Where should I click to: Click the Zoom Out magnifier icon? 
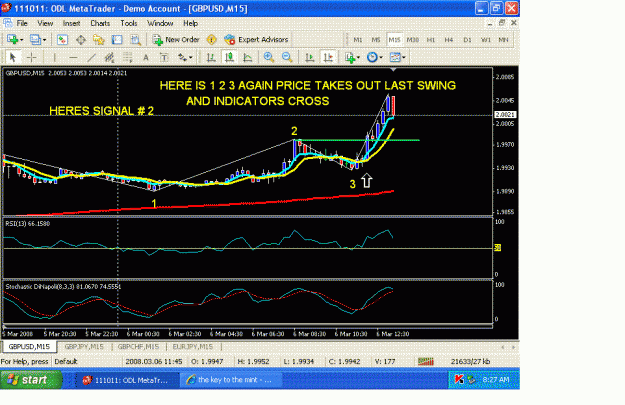(287, 57)
